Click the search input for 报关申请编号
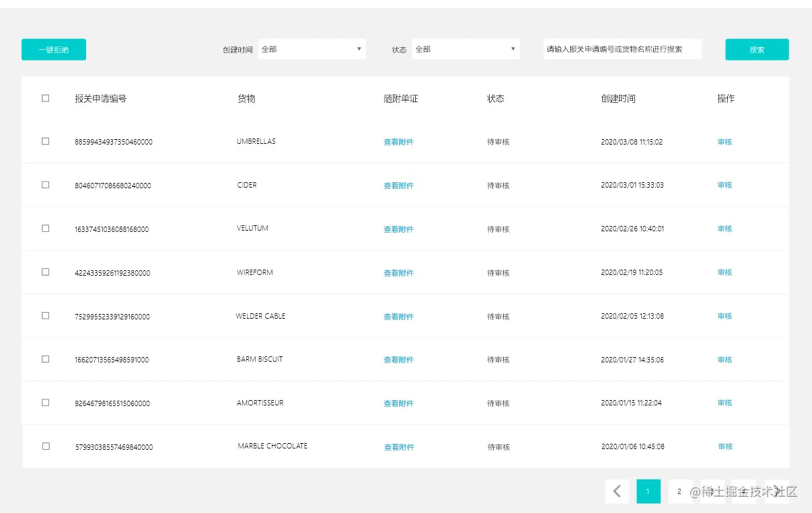This screenshot has height=513, width=812. pyautogui.click(x=622, y=48)
